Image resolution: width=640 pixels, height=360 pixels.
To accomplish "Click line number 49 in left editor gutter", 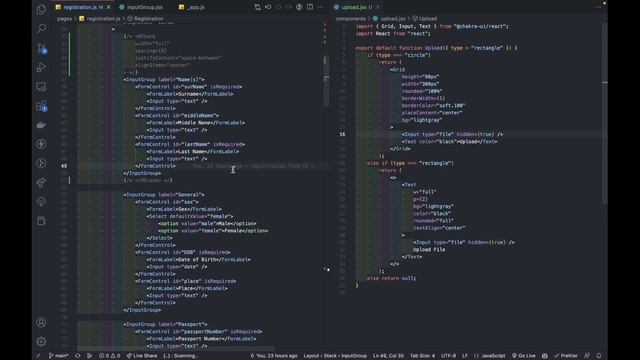I will tap(64, 166).
